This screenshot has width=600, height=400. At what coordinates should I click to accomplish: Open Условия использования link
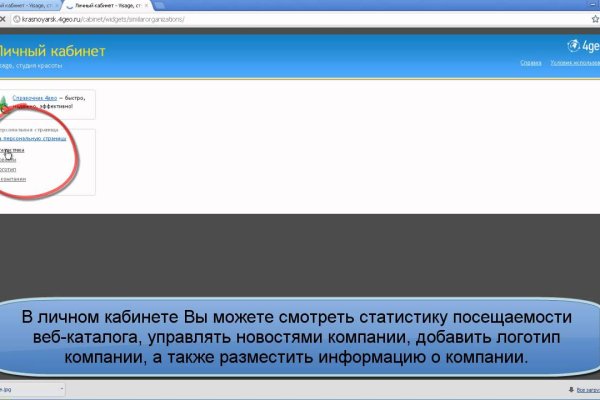coord(576,62)
